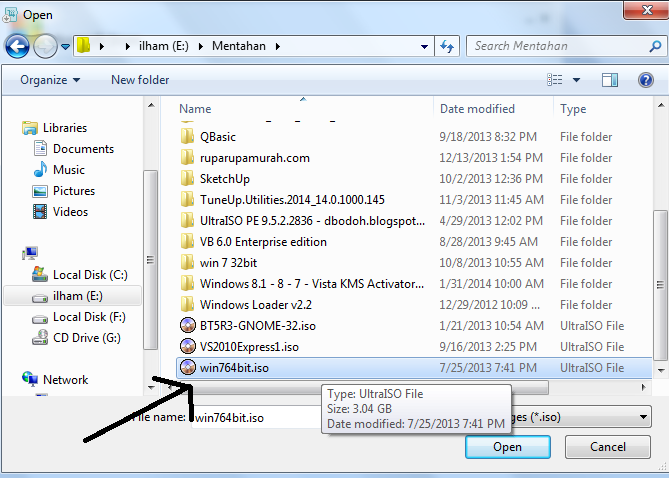Click the disc icon of win764bit.iso
669x478 pixels.
(x=188, y=367)
